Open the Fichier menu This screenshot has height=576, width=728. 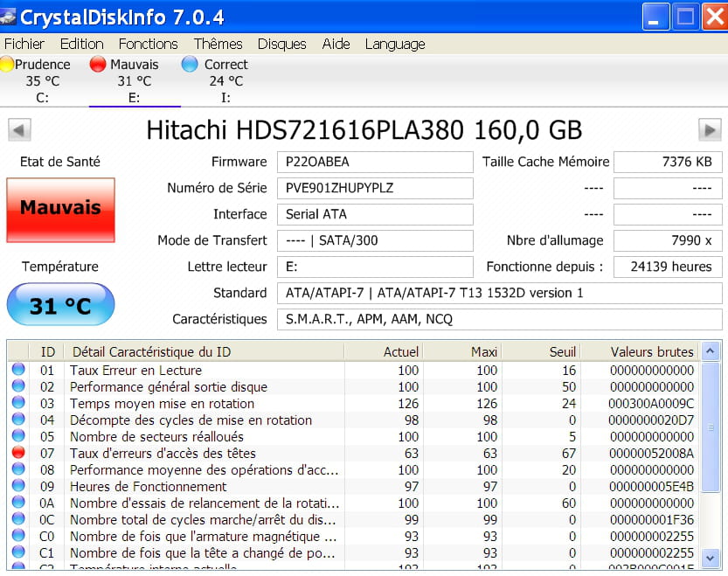pyautogui.click(x=24, y=44)
